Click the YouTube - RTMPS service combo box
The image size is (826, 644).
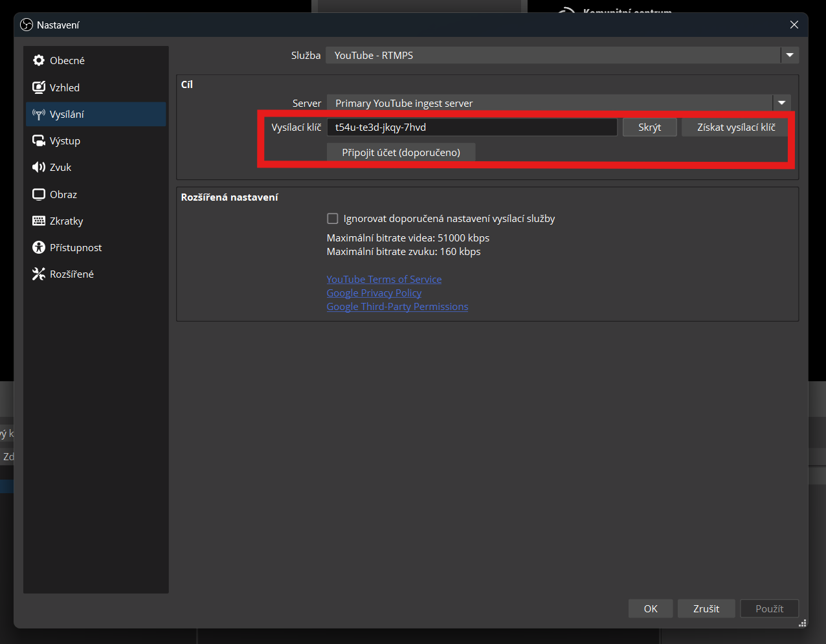(x=553, y=56)
